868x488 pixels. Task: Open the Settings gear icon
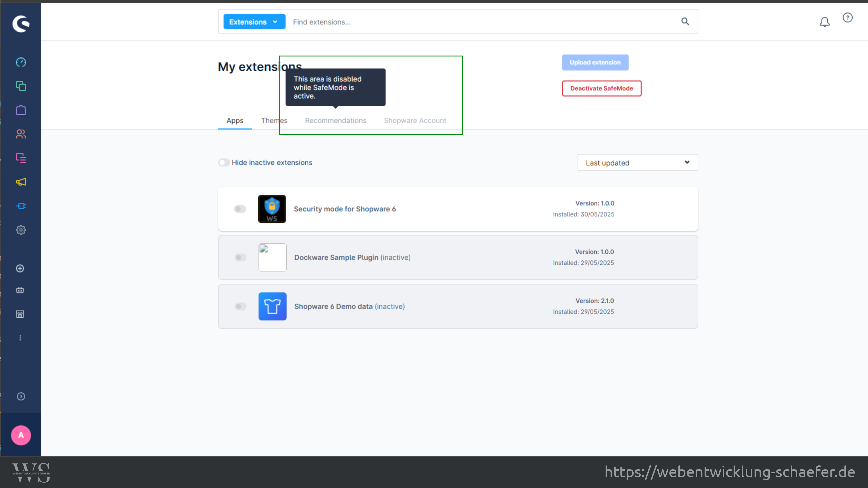21,230
